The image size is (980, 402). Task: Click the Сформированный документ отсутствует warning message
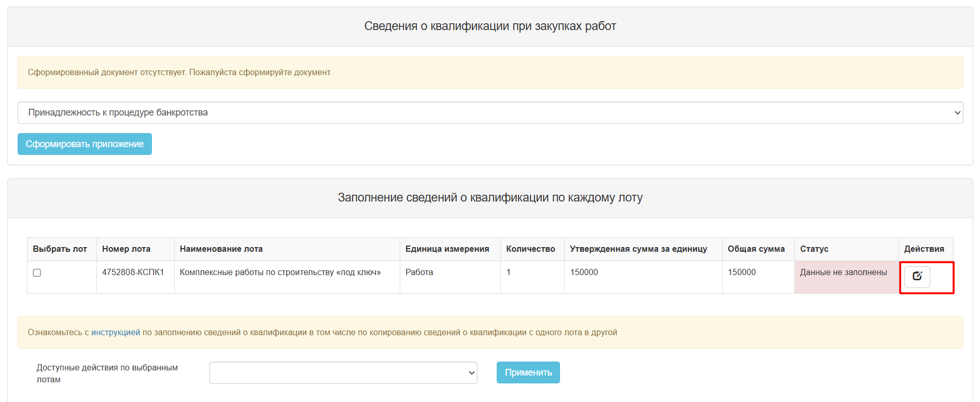(179, 73)
